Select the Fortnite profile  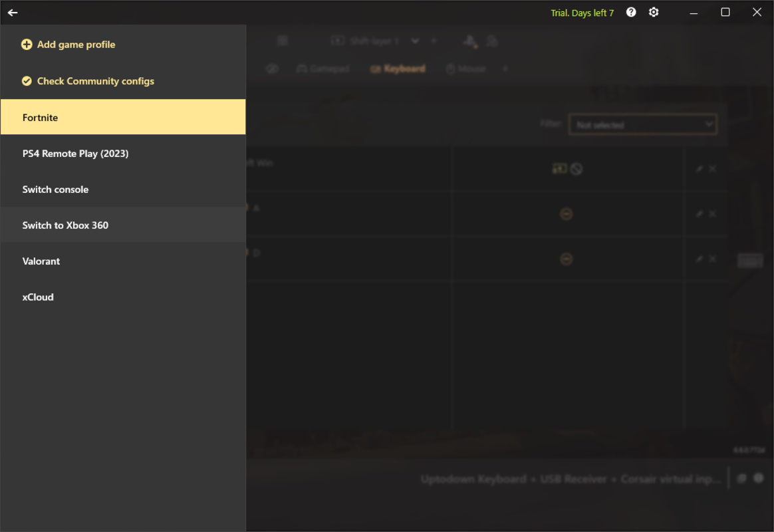coord(123,117)
